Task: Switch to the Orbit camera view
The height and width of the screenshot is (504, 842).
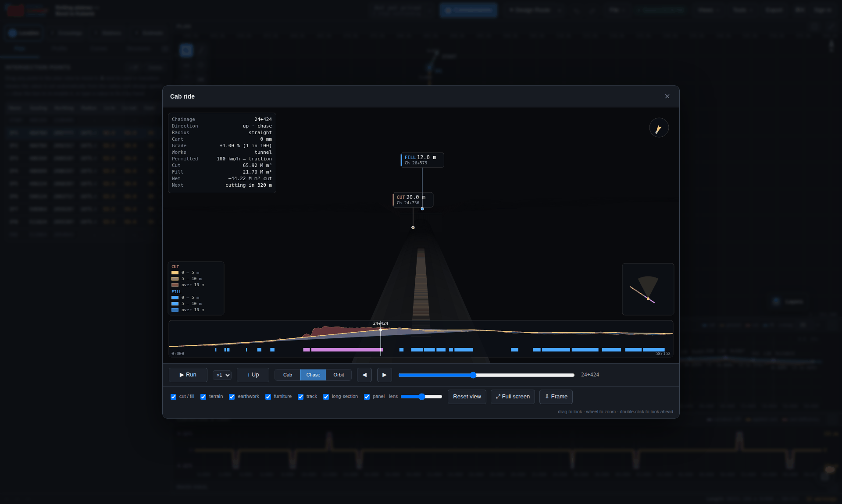Action: (339, 375)
